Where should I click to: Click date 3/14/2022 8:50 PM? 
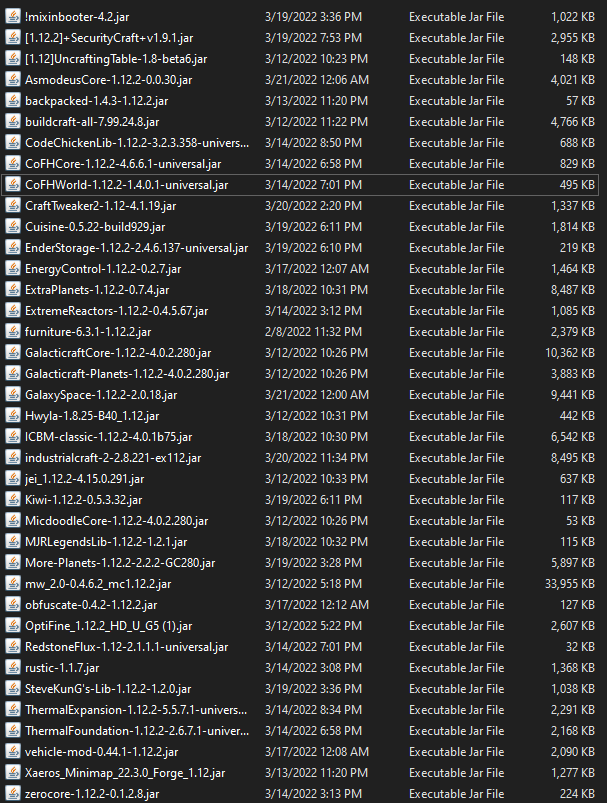313,143
